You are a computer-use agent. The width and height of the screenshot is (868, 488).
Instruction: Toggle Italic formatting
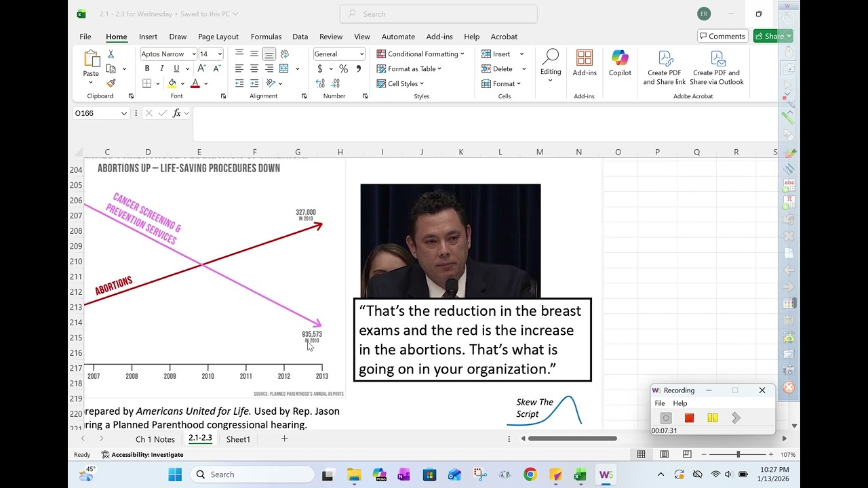pos(161,68)
